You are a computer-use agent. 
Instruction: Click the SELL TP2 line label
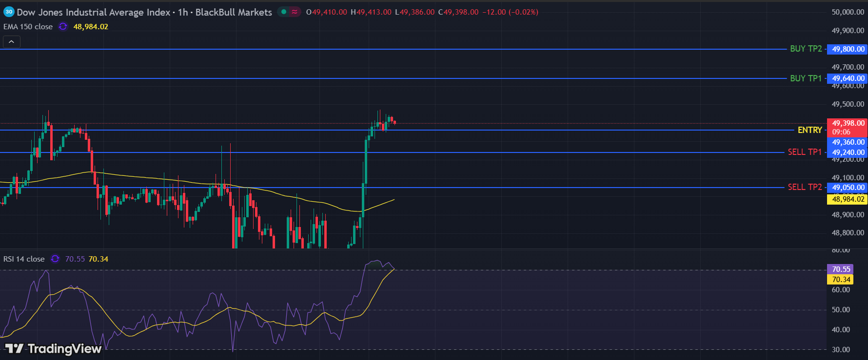[x=805, y=188]
